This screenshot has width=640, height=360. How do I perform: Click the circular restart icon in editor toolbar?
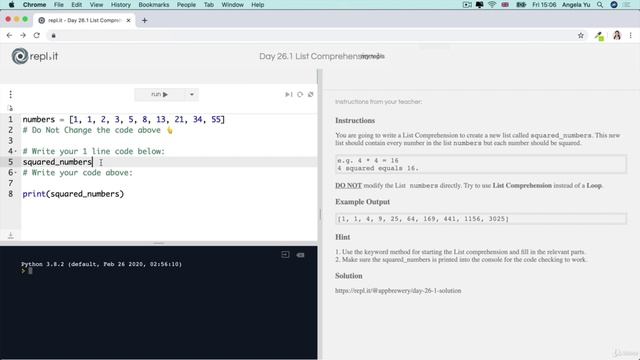coord(300,94)
